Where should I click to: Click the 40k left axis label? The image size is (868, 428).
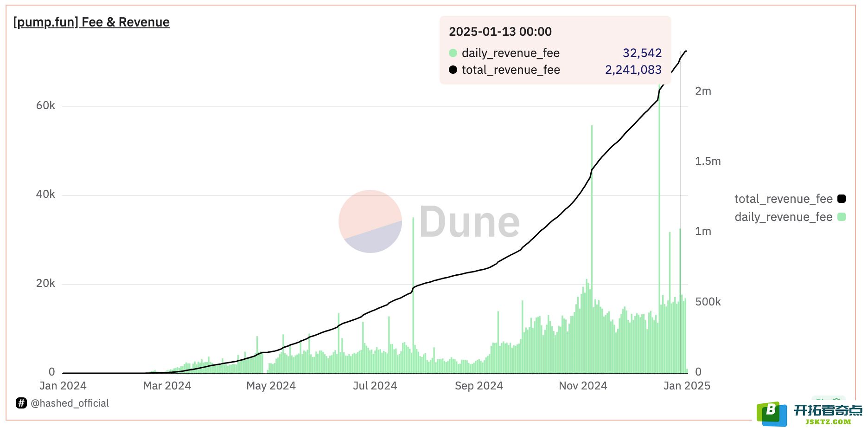coord(45,194)
